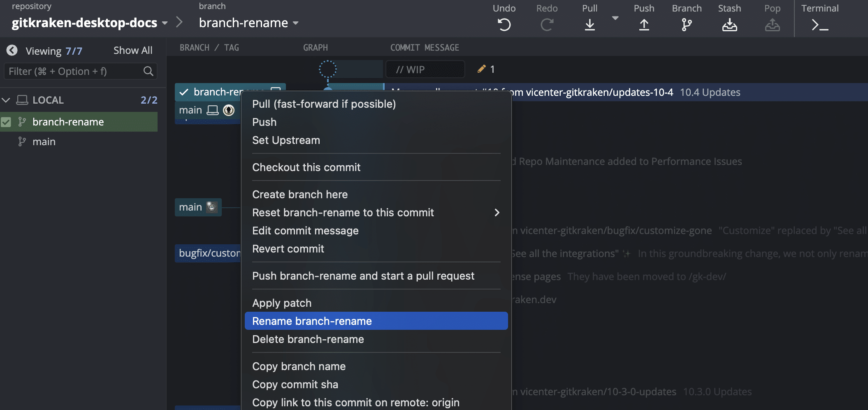Choose Checkout this commit

(306, 167)
